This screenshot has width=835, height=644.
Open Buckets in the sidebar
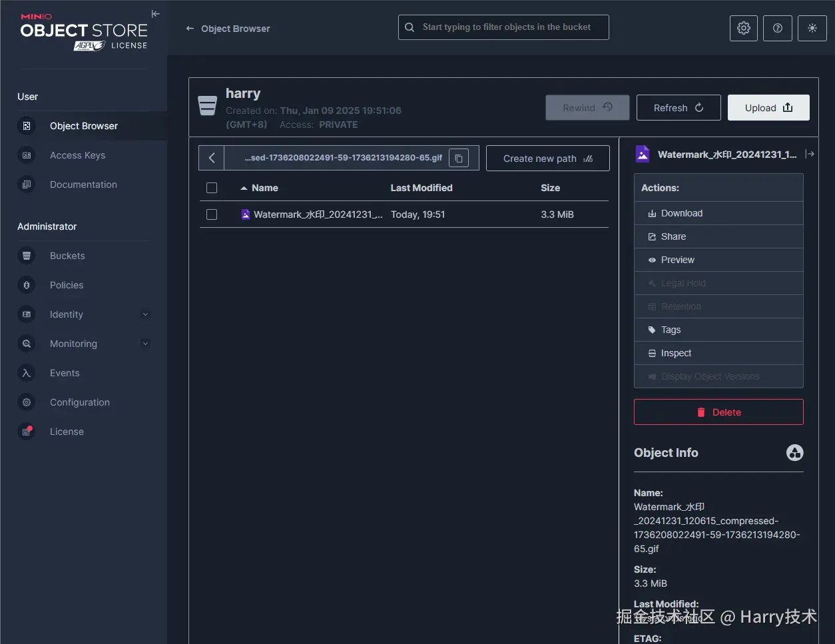click(x=67, y=256)
